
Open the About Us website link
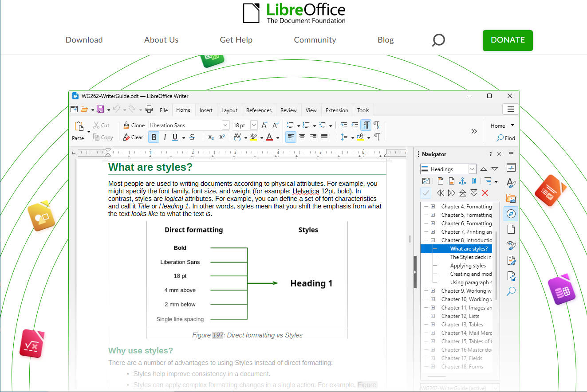[161, 40]
